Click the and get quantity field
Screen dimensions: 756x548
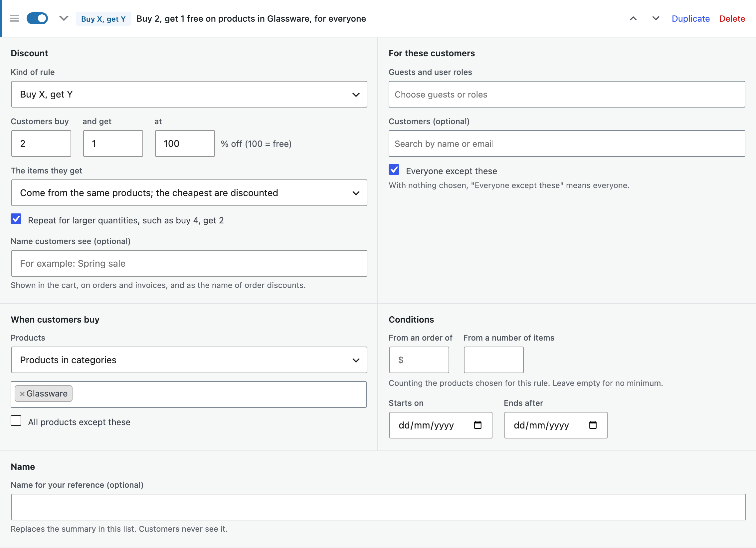pos(113,143)
